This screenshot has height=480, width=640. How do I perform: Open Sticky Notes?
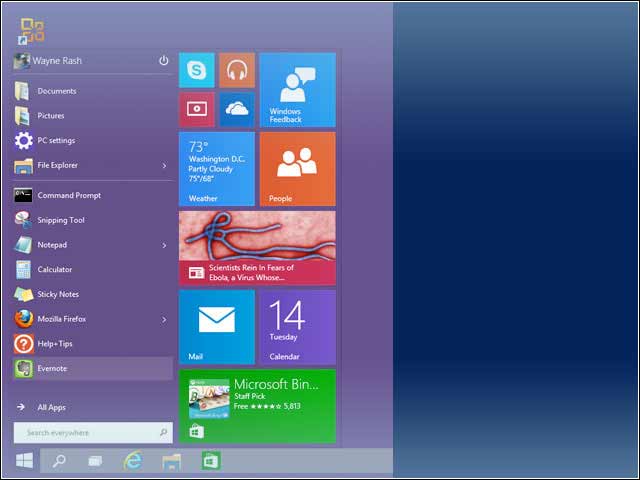[x=93, y=294]
